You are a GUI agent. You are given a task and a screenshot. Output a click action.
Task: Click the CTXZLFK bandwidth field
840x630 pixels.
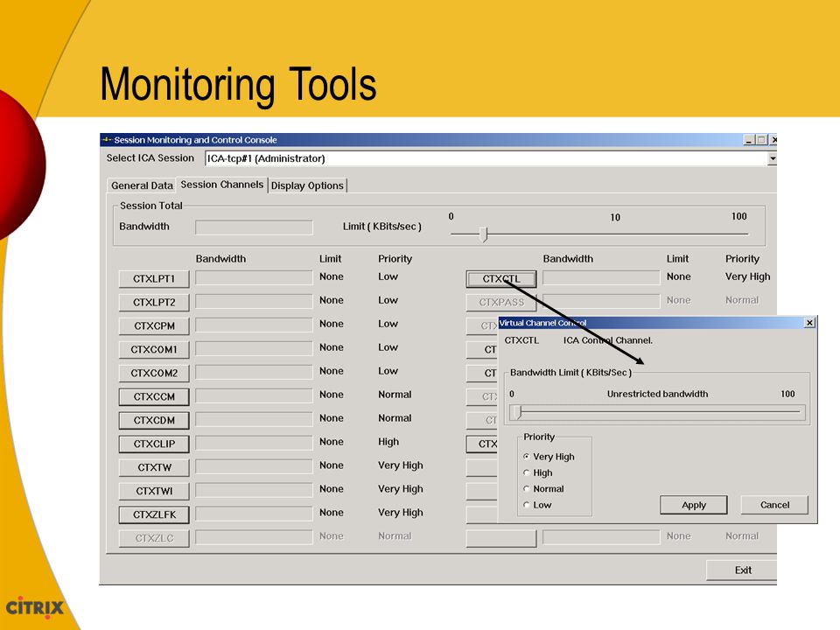(x=254, y=514)
